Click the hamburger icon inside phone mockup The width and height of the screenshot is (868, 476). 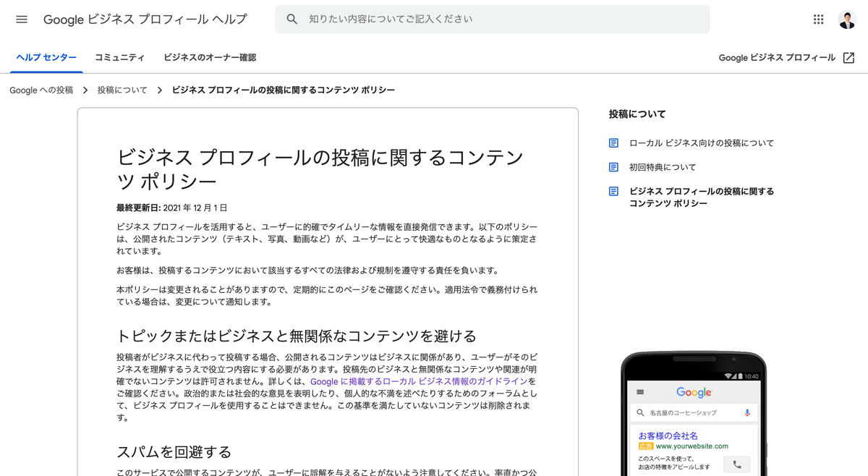click(639, 392)
